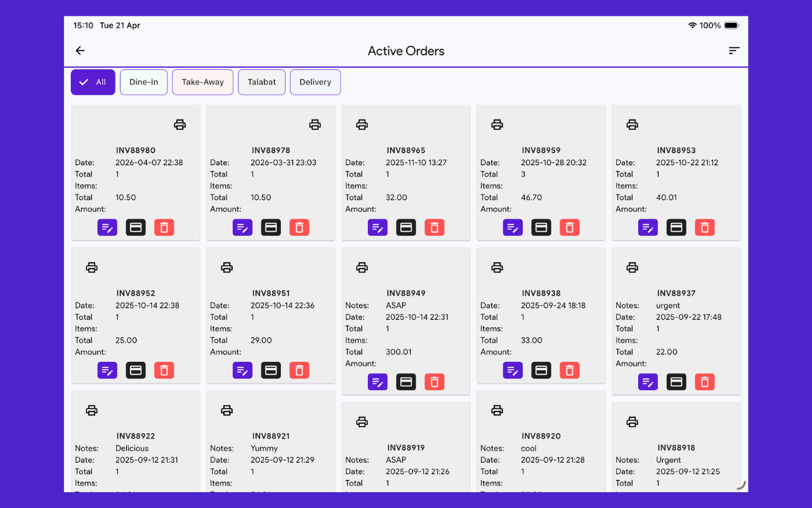
Task: Print order INV88918
Action: coord(632,422)
